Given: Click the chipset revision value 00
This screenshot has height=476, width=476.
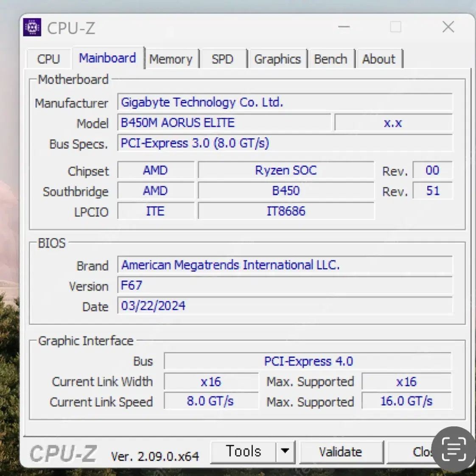Looking at the screenshot, I should coord(432,170).
